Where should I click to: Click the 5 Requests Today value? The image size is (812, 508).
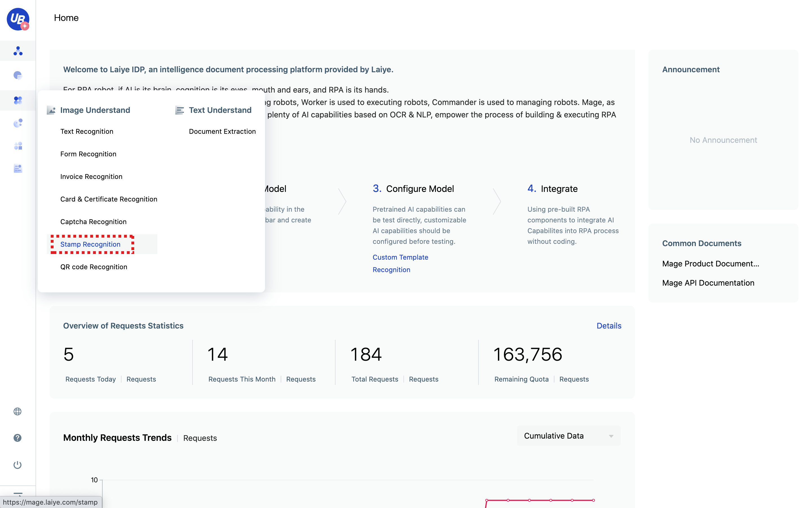pos(69,354)
